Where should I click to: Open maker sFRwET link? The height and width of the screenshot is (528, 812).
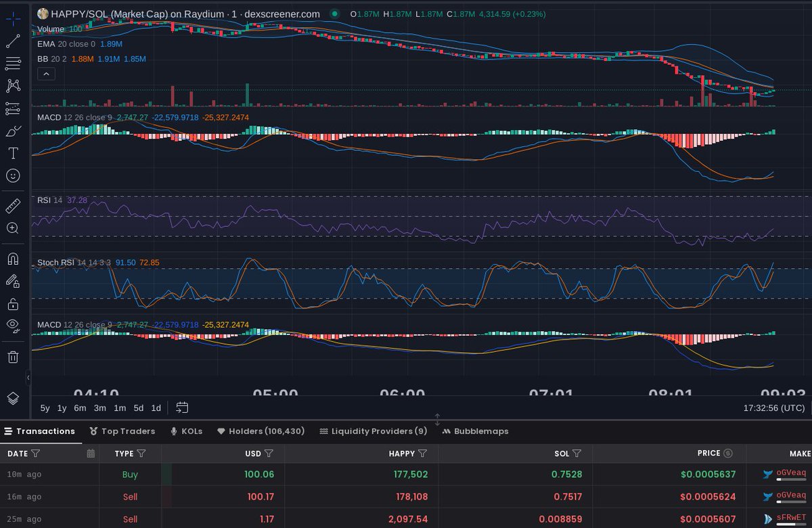coord(791,519)
